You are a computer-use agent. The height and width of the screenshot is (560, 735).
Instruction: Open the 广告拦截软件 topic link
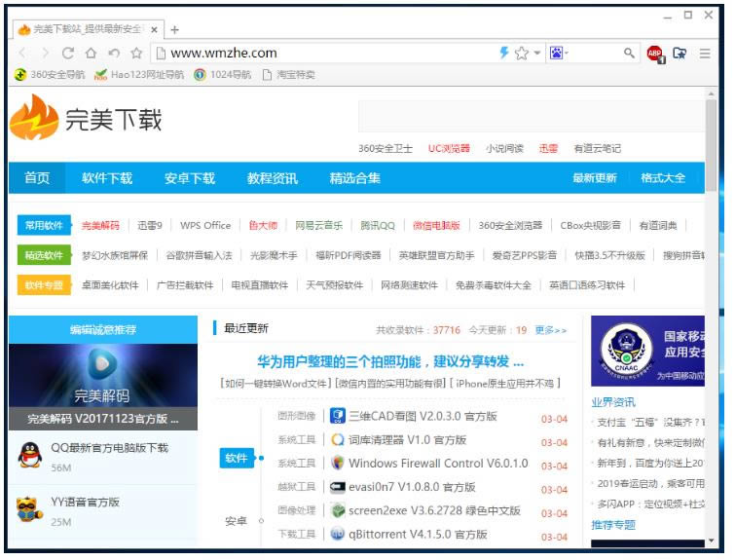[185, 285]
